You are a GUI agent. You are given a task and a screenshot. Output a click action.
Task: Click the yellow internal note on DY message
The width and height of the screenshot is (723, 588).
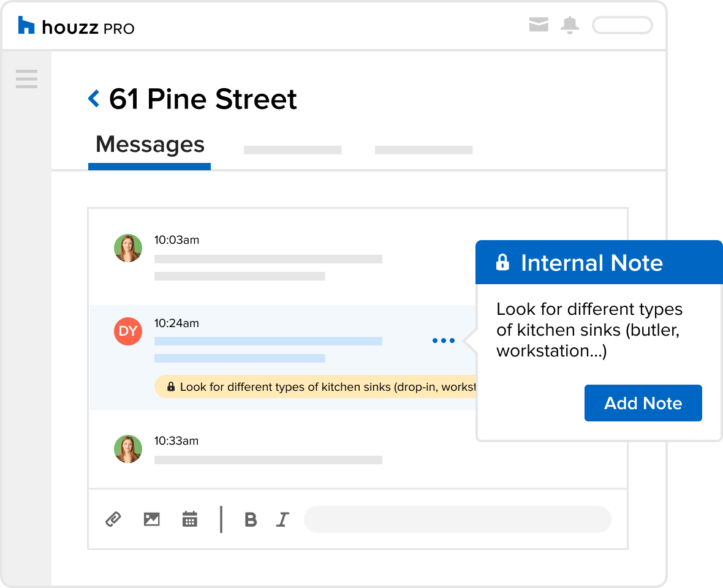(316, 386)
